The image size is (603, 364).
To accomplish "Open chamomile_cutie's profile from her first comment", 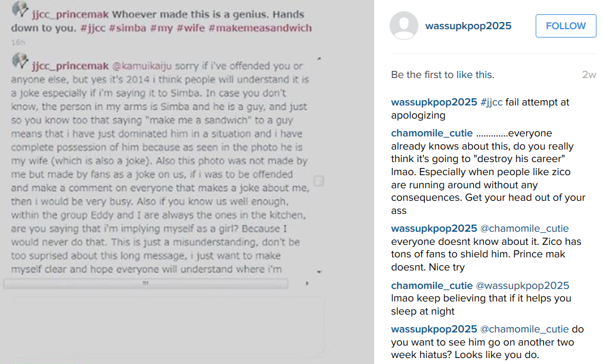I will (x=431, y=133).
